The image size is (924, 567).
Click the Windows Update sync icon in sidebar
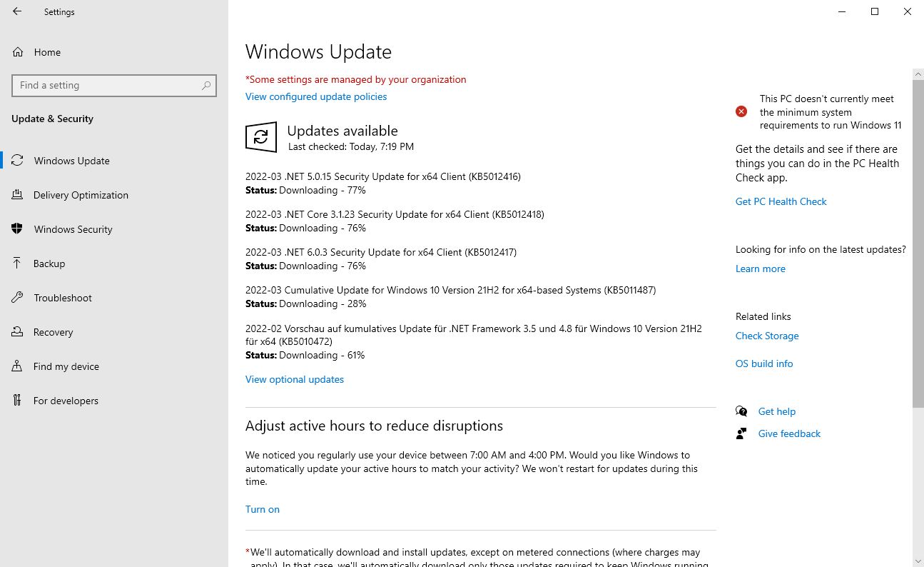point(17,161)
